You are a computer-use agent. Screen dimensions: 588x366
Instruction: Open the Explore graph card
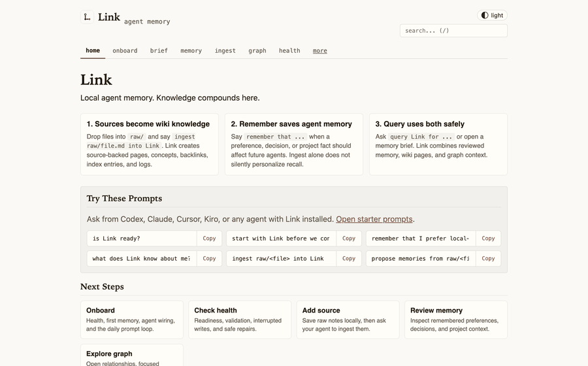[131, 355]
